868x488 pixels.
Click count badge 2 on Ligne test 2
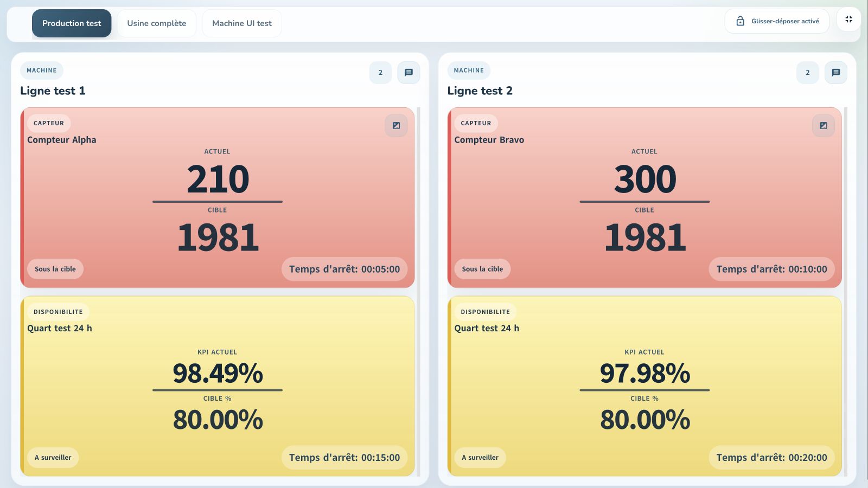808,72
